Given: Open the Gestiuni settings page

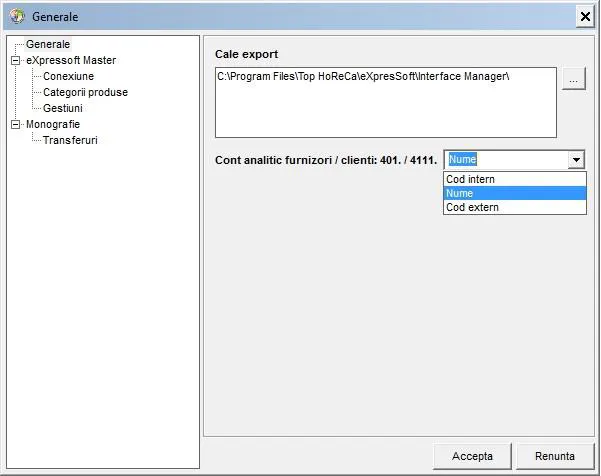Looking at the screenshot, I should click(62, 108).
